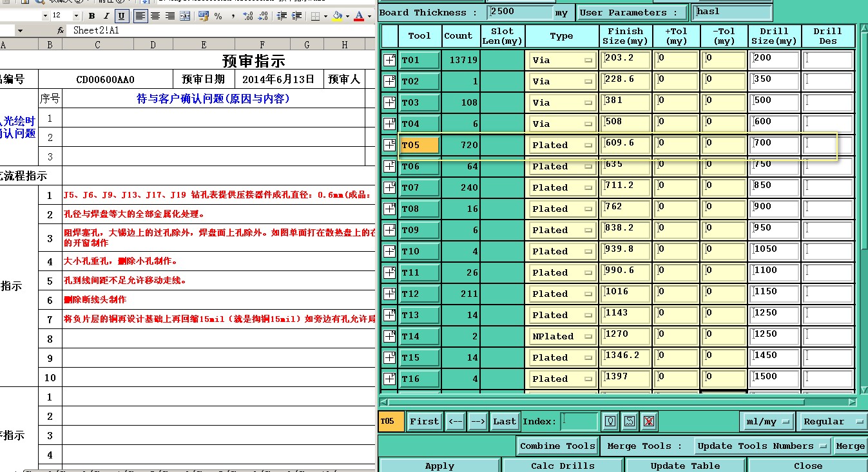Decrease decimal places icon
Screen dimensions: 868x472
(x=263, y=16)
